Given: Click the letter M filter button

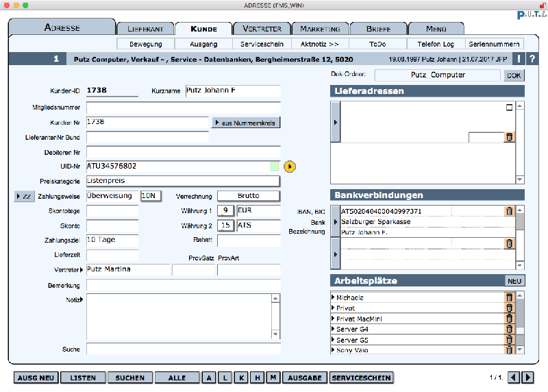Looking at the screenshot, I should [273, 378].
